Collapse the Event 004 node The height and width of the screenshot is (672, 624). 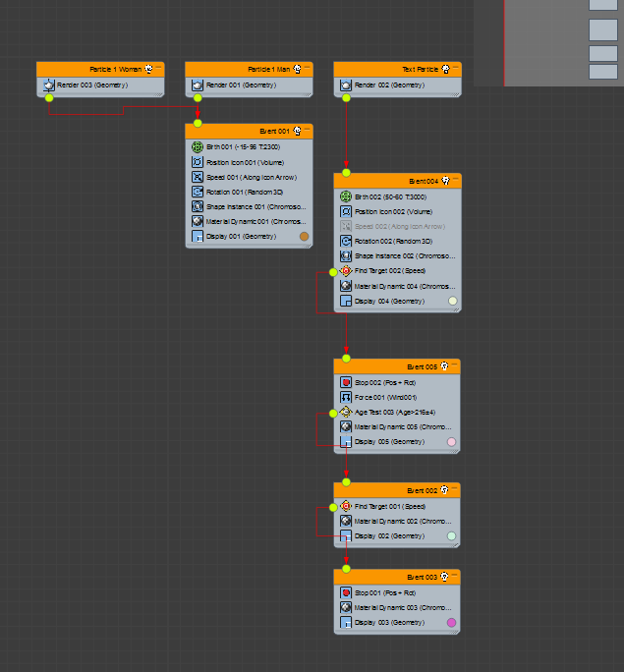pyautogui.click(x=456, y=179)
